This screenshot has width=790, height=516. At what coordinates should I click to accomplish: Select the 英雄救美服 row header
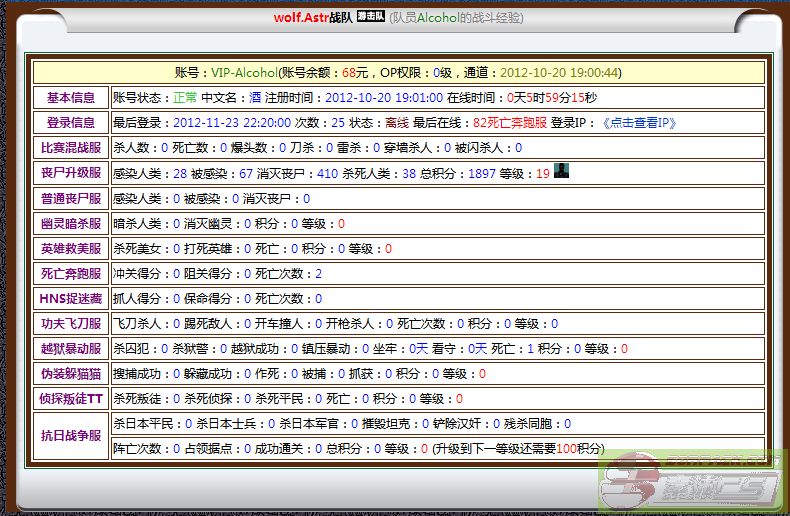coord(71,248)
